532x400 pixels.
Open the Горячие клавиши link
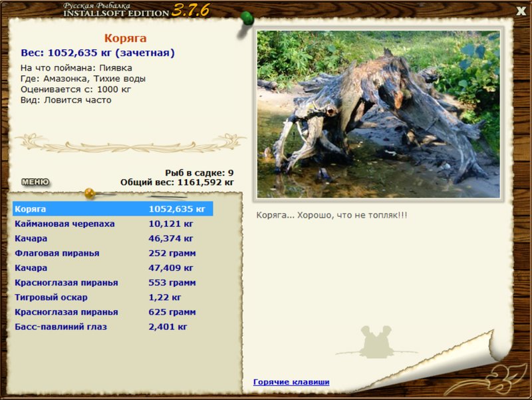click(291, 382)
